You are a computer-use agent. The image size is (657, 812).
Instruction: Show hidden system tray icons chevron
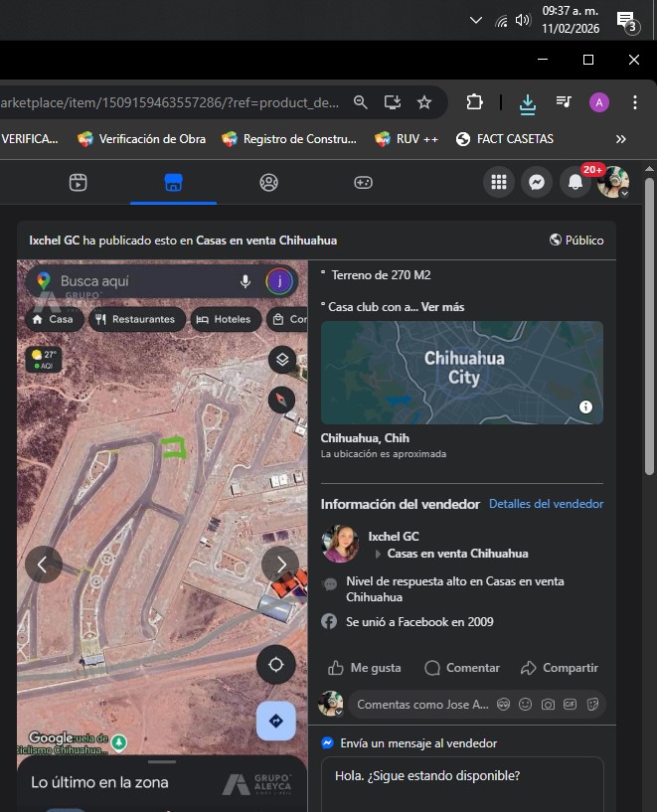click(x=476, y=20)
